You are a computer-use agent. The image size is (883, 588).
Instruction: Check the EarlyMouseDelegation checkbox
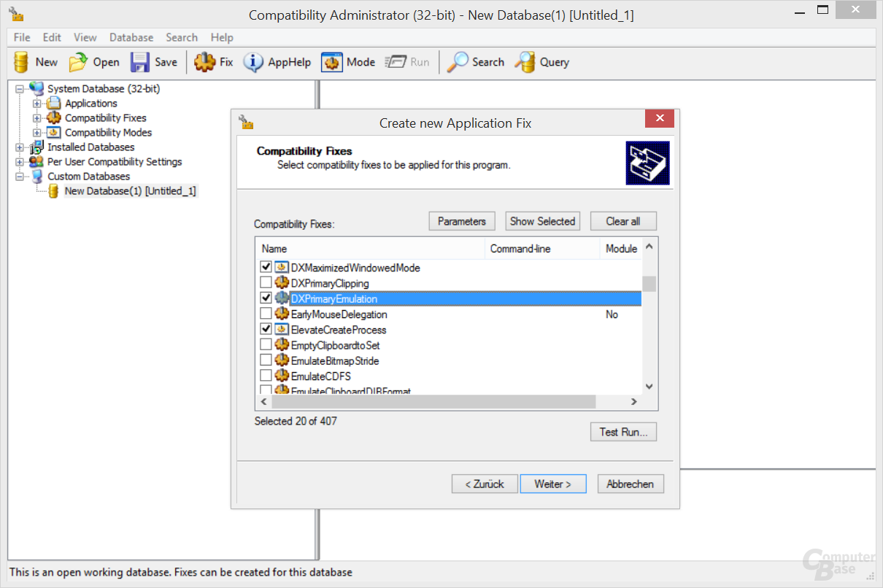tap(266, 314)
